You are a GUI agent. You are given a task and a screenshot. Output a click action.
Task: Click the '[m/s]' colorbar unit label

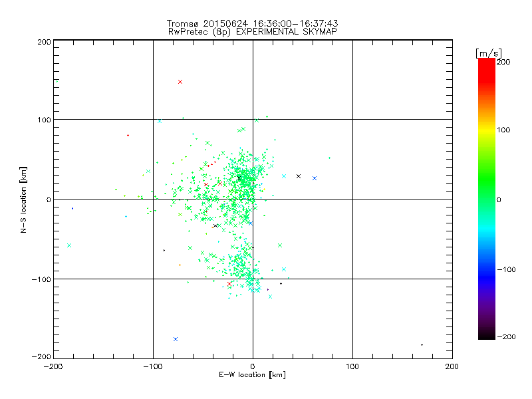point(489,53)
